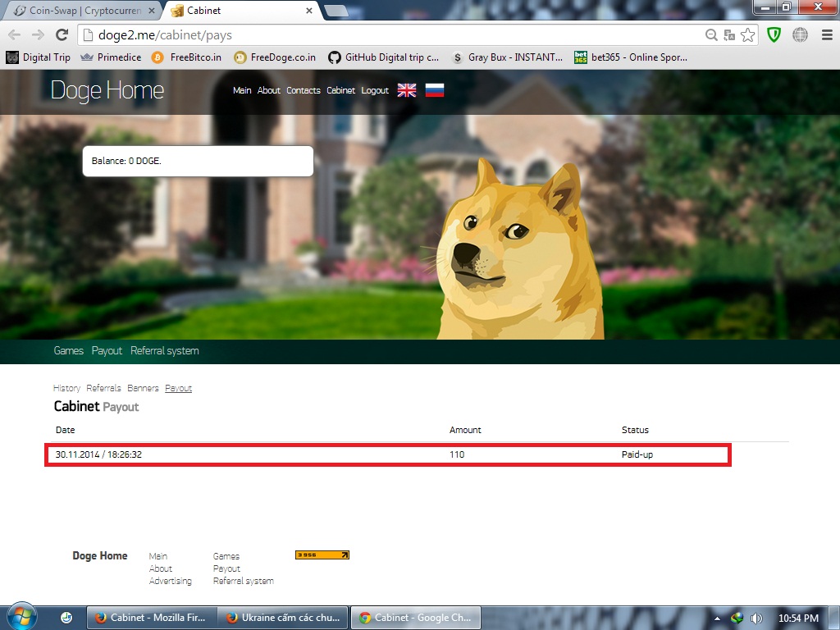Image resolution: width=840 pixels, height=630 pixels.
Task: Click the Payout link in the sub-navigation
Action: pyautogui.click(x=178, y=388)
